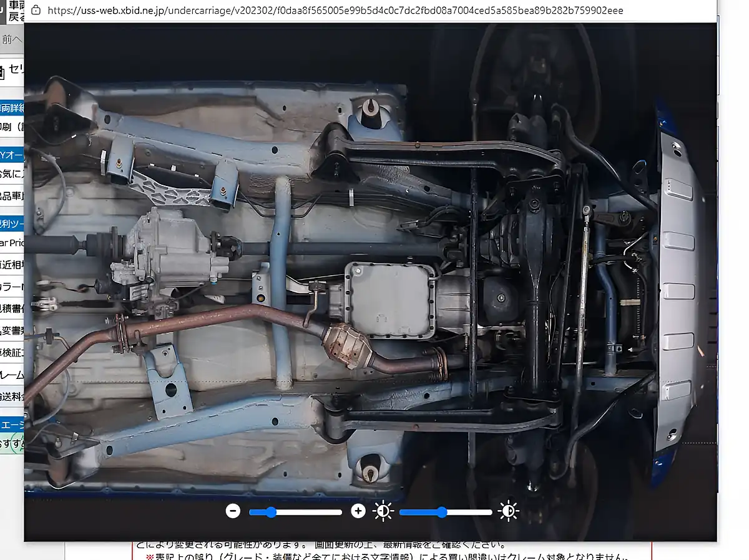Click the zoom slider track
749x560 pixels.
coord(295,512)
